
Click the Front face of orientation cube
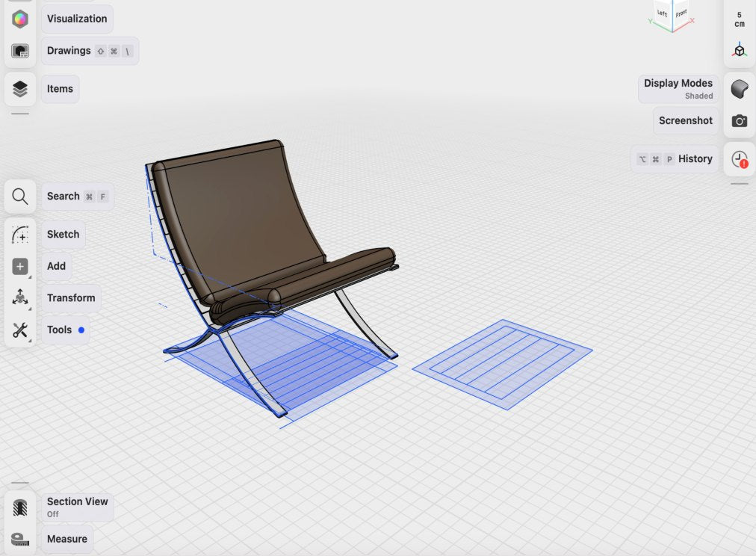(681, 13)
